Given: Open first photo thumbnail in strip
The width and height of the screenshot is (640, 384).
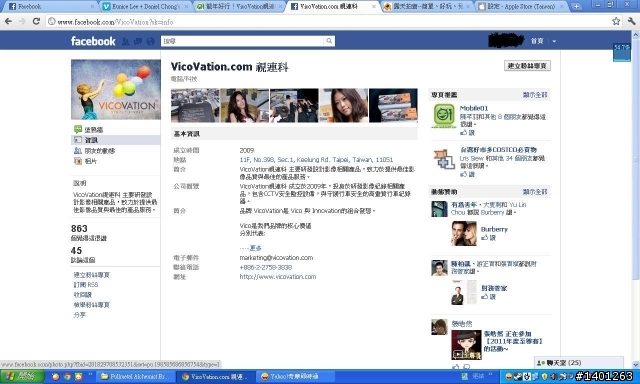Looking at the screenshot, I should coord(195,106).
